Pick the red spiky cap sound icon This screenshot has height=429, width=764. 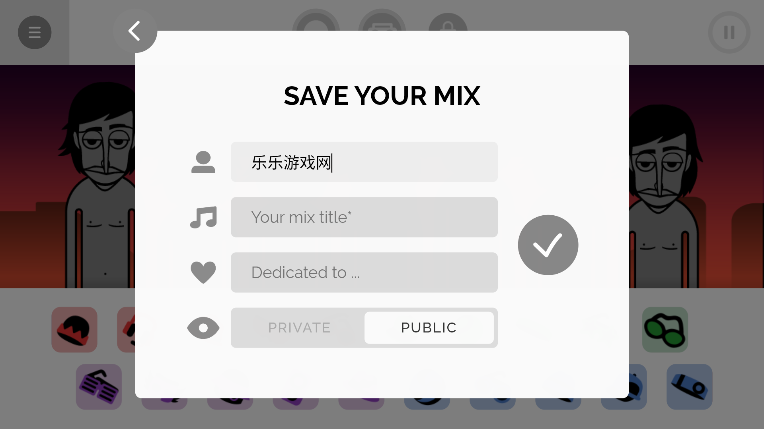coord(74,330)
